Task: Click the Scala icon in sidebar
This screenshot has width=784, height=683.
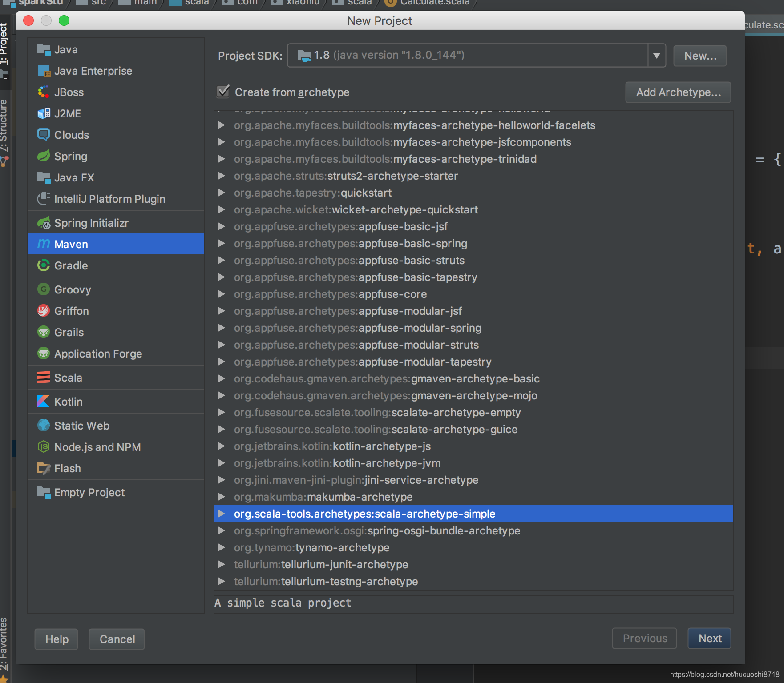Action: point(44,378)
